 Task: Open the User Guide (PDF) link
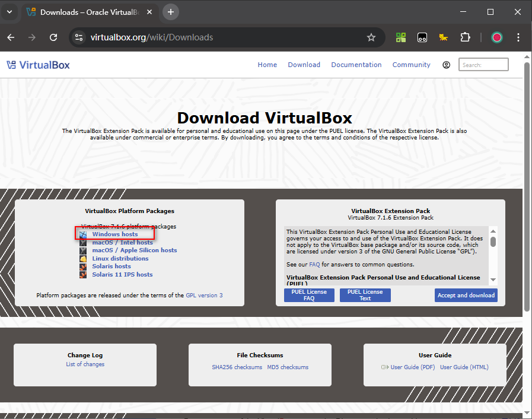pyautogui.click(x=413, y=367)
